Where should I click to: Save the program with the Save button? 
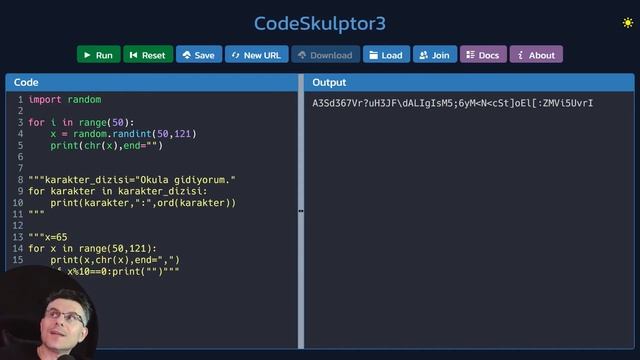pos(199,55)
